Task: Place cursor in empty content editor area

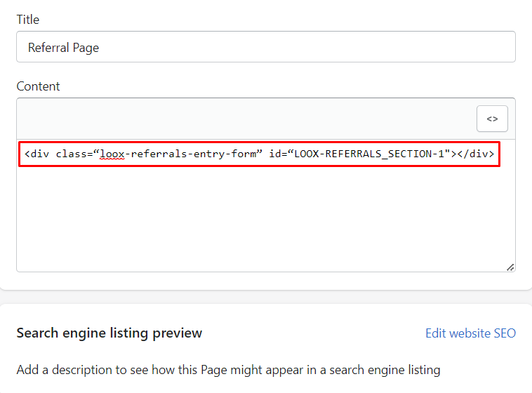Action: (x=265, y=218)
